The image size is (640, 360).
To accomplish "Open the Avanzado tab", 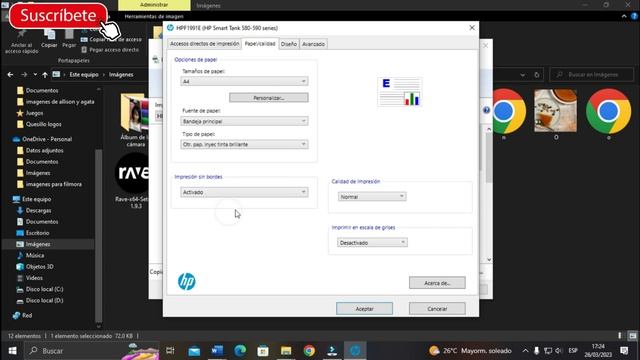I will [313, 44].
